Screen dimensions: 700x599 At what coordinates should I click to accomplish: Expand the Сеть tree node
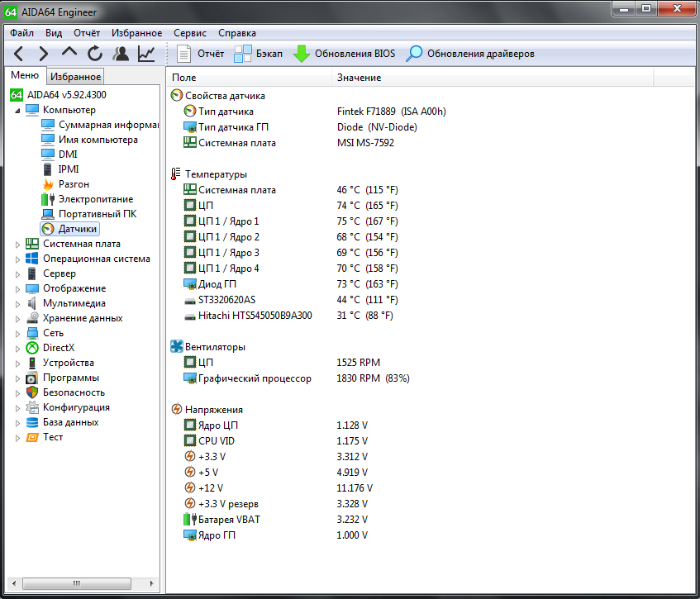click(17, 334)
